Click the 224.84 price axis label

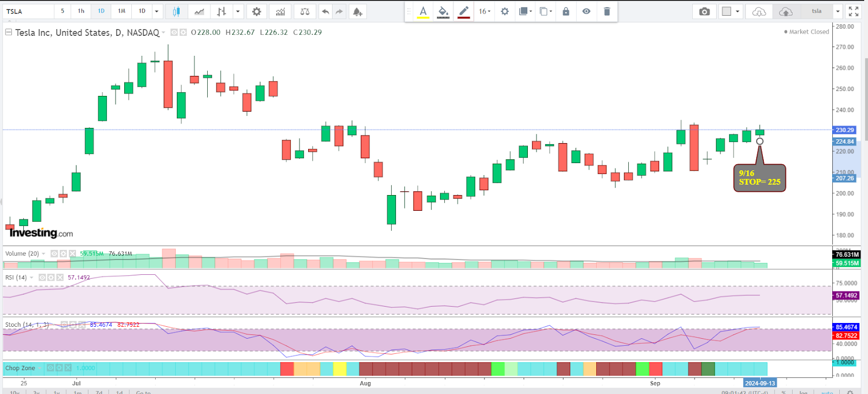[x=844, y=141]
